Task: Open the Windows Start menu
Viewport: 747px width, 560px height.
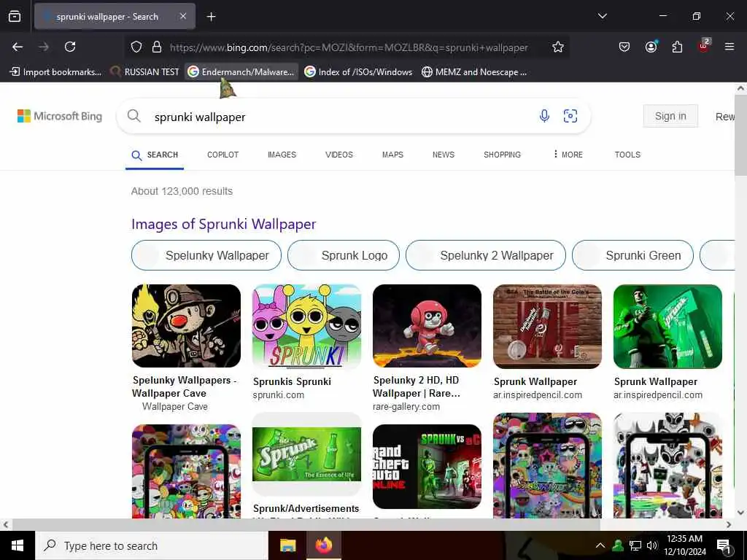Action: pyautogui.click(x=18, y=545)
